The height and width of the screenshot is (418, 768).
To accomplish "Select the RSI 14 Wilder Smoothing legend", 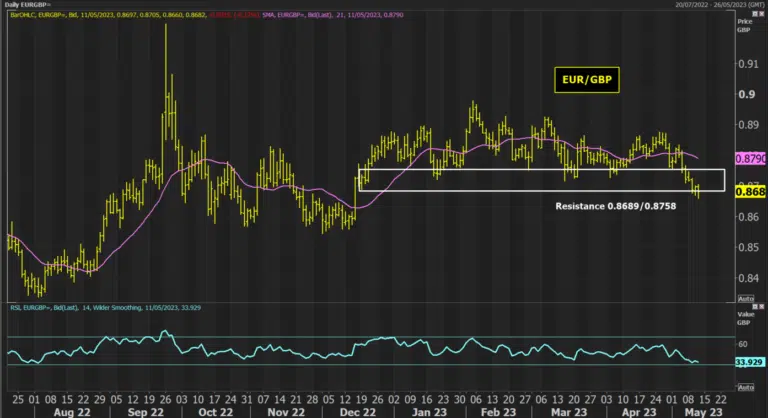I will click(x=105, y=308).
